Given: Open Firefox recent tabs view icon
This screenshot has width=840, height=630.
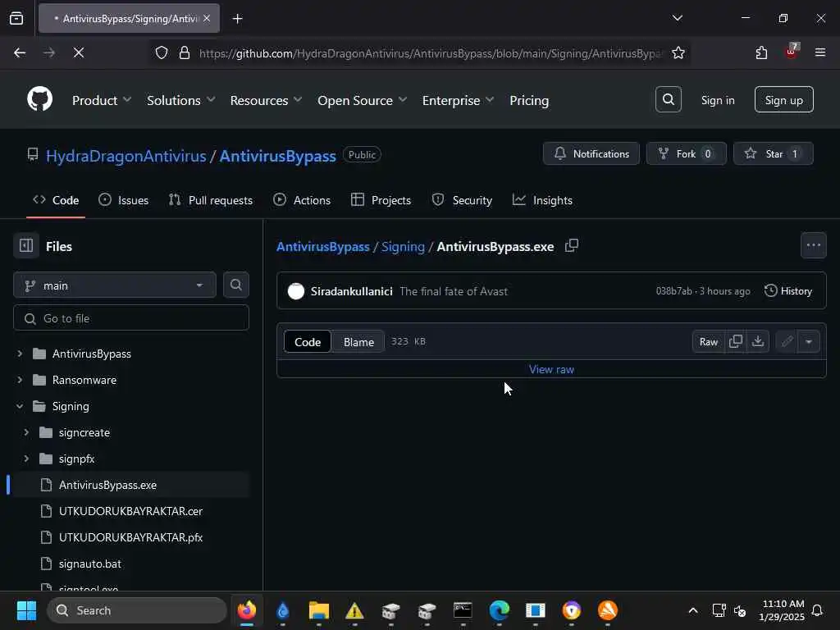Looking at the screenshot, I should 16,18.
